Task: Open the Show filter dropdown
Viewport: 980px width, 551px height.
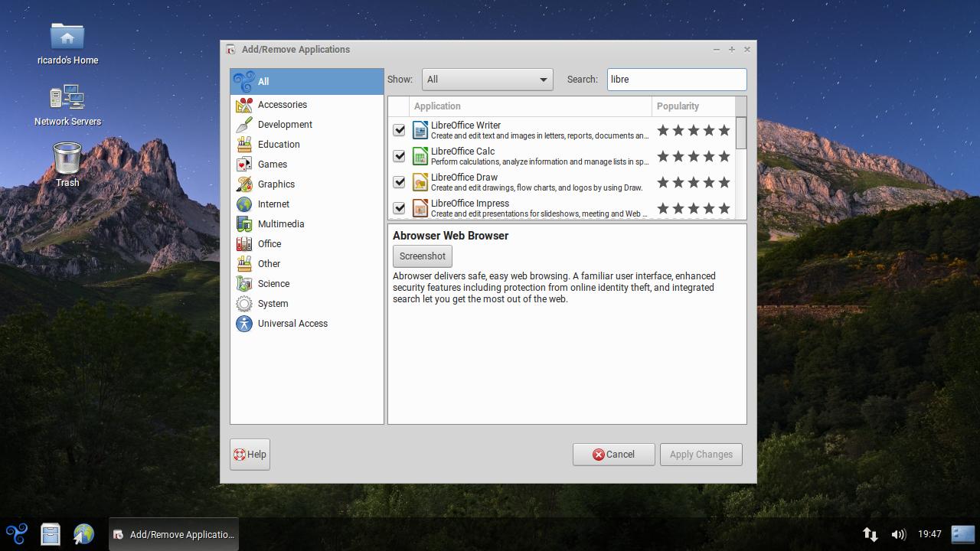Action: click(x=487, y=80)
